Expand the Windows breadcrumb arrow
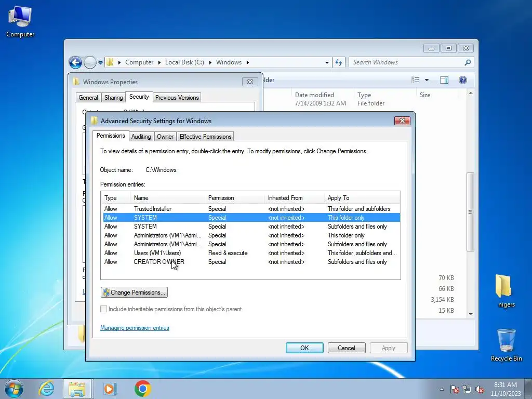The image size is (532, 399). (248, 62)
